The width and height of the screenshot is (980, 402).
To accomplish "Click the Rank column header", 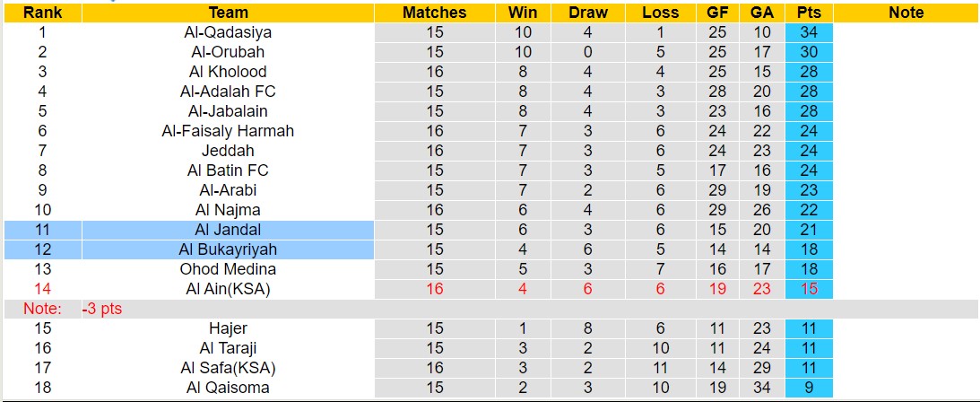I will [x=41, y=13].
